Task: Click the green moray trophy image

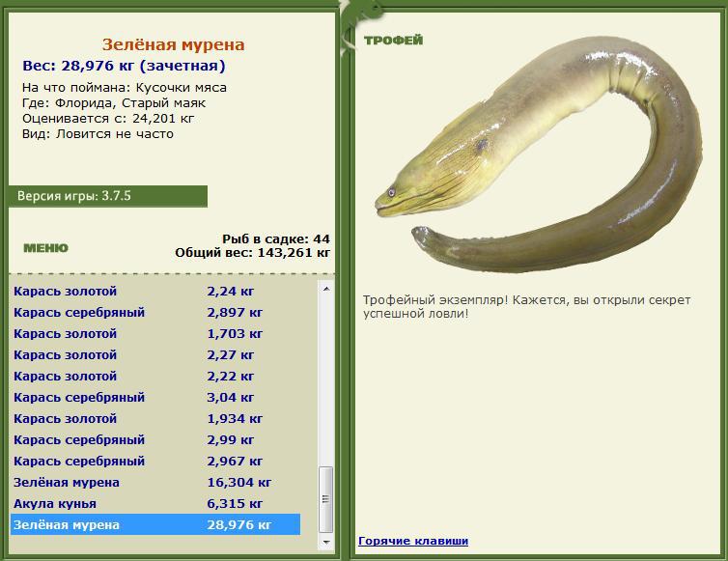Action: [539, 155]
